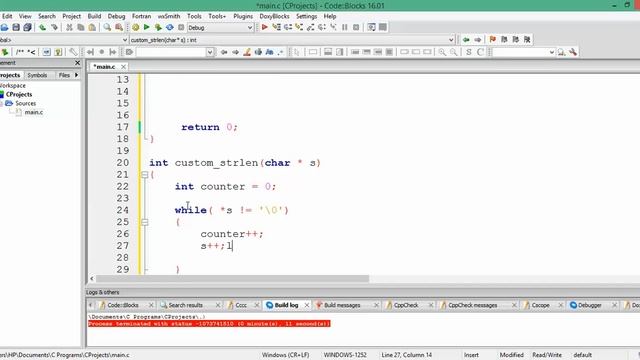Undo the last edit

(42, 27)
